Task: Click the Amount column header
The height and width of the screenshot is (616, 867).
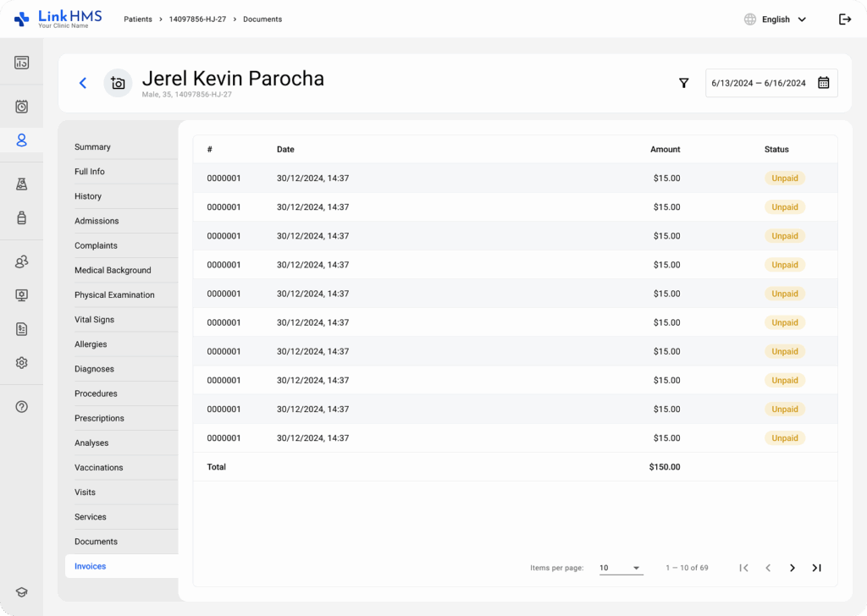Action: click(665, 150)
